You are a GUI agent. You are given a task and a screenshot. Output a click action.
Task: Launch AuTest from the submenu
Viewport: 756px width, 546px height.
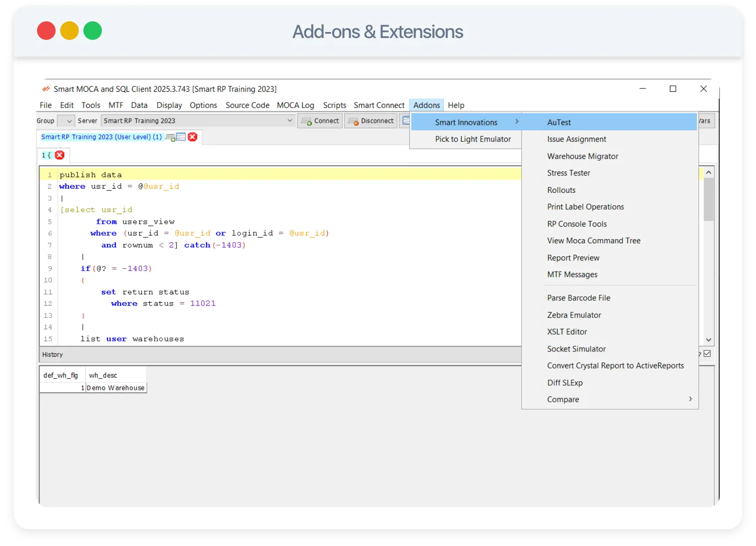pyautogui.click(x=610, y=122)
